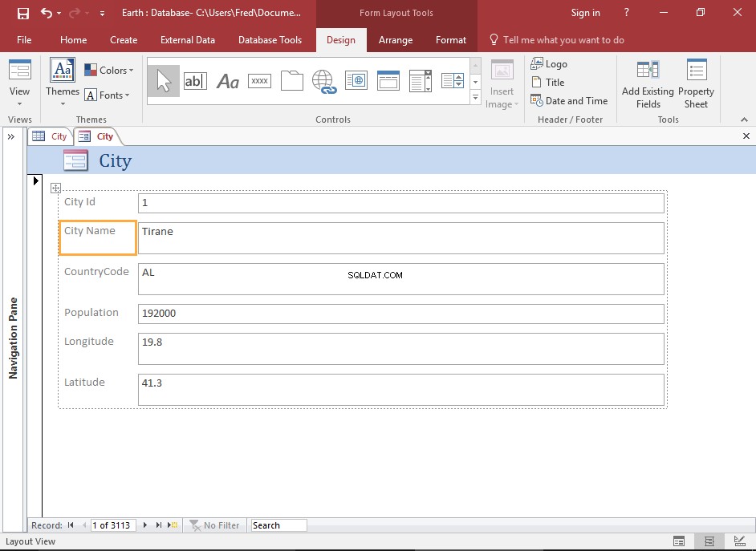Click the City title in the form header

point(115,161)
